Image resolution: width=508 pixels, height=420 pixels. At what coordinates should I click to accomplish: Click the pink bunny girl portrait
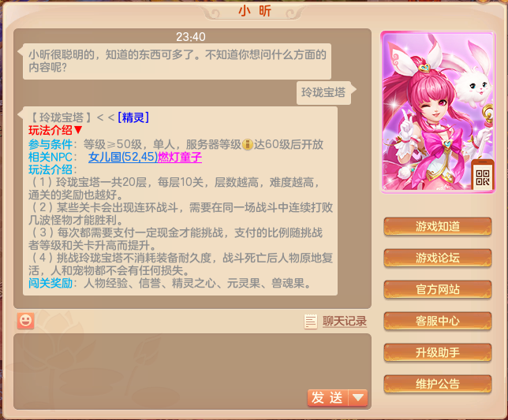point(438,112)
